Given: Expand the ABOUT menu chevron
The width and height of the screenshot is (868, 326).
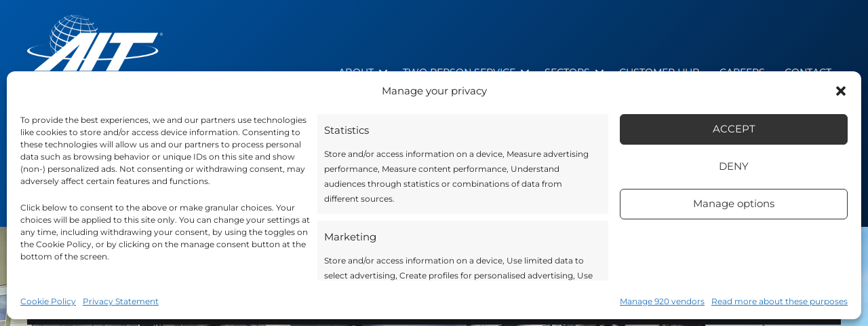Looking at the screenshot, I should click(383, 71).
